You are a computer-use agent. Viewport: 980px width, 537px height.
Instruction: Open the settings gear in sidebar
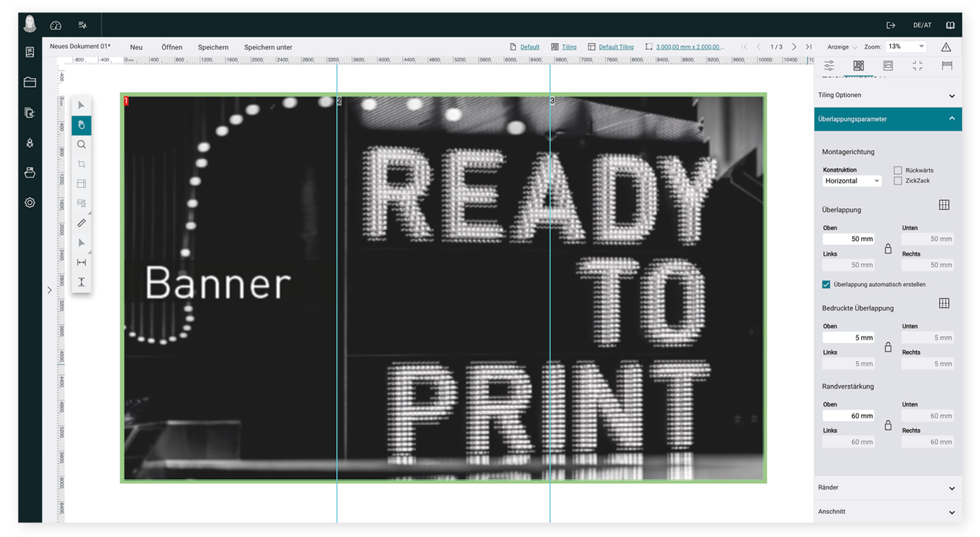pos(30,202)
